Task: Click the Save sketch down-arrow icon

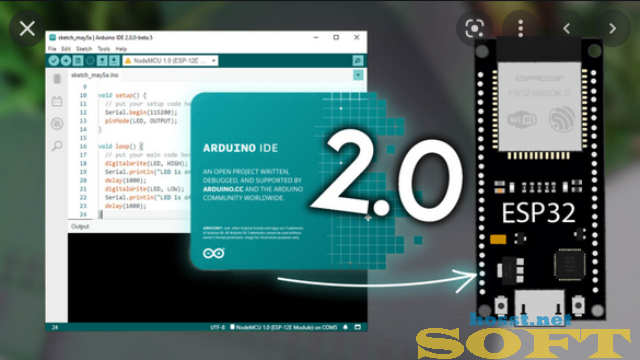Action: coord(114,61)
